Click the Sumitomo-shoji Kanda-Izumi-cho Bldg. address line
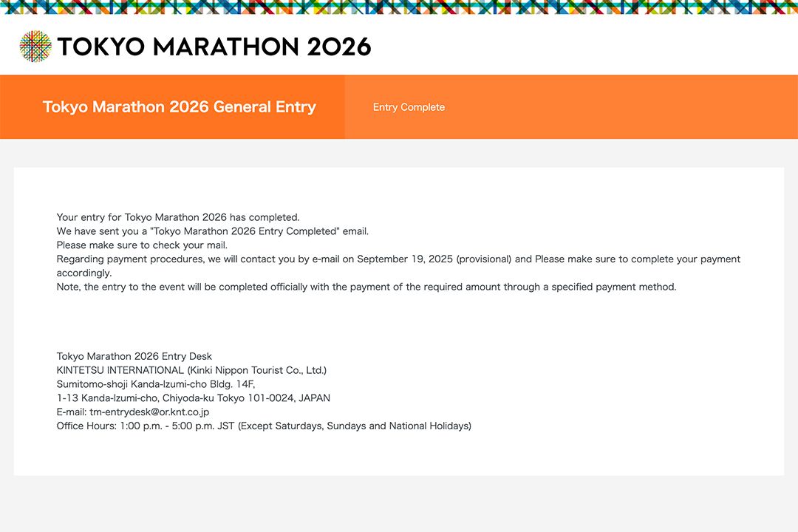798x532 pixels. pyautogui.click(x=155, y=384)
